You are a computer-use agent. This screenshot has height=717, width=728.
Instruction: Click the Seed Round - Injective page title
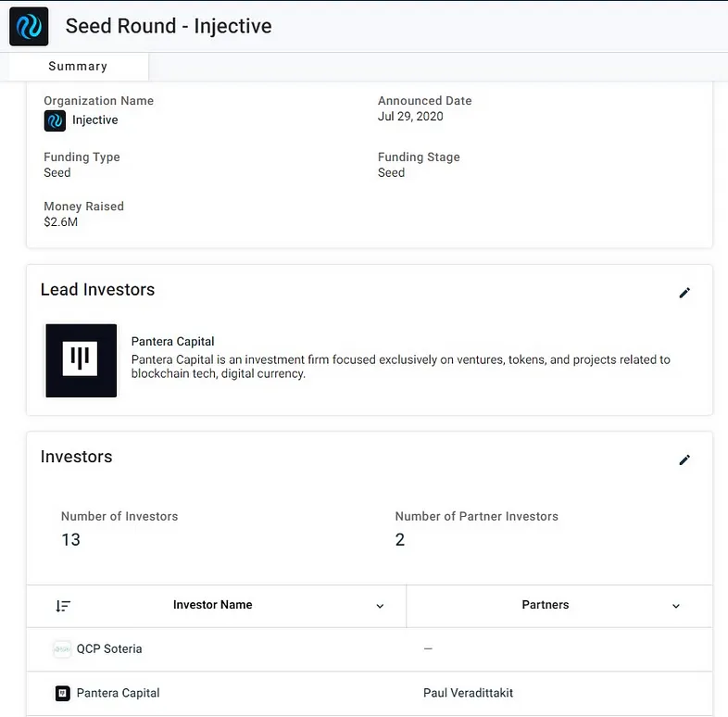pyautogui.click(x=169, y=26)
